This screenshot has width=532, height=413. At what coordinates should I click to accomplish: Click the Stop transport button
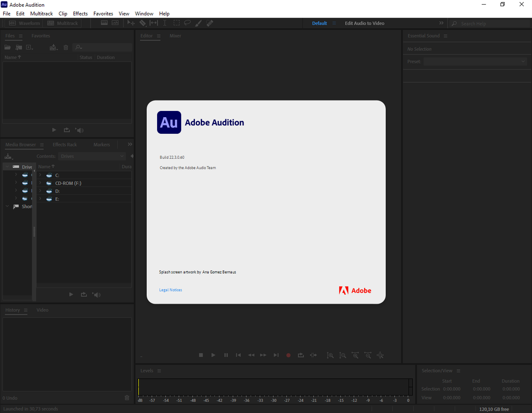coord(201,355)
